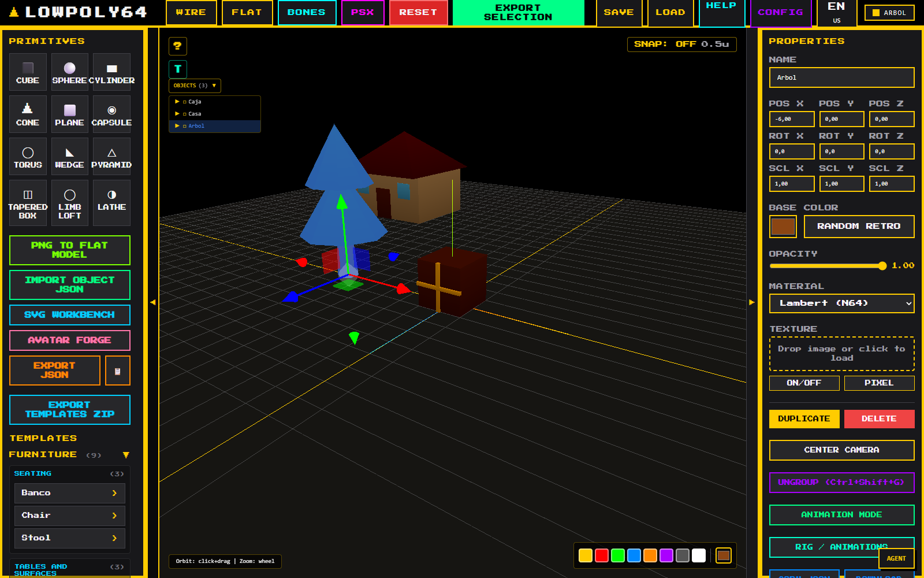Click CENTER CAMERA
This screenshot has height=578, width=924.
[841, 450]
